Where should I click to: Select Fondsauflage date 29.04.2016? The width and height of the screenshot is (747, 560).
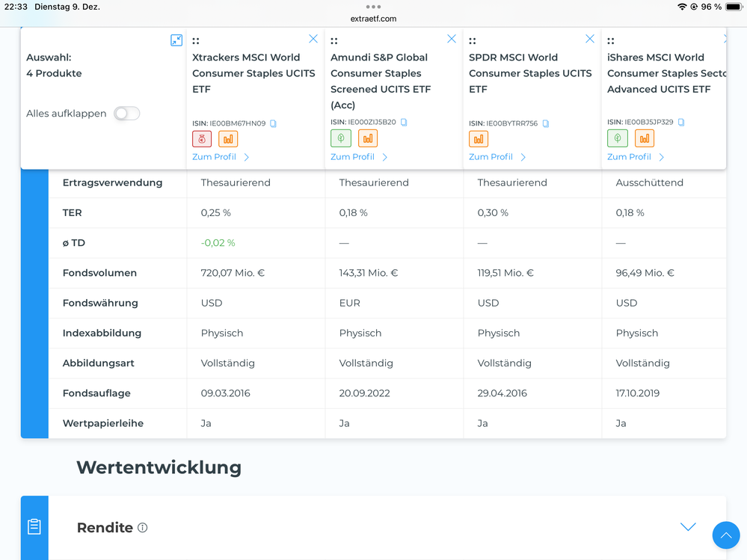(502, 393)
